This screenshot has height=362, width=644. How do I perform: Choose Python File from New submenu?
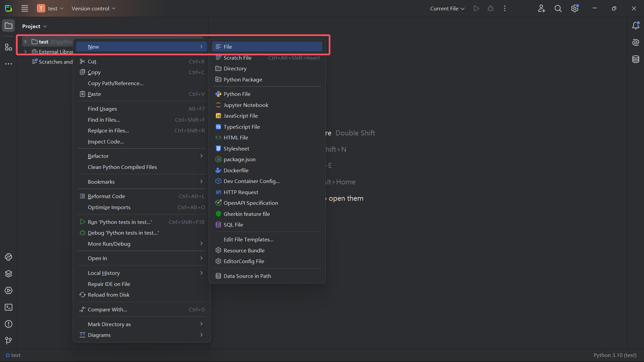click(x=237, y=94)
